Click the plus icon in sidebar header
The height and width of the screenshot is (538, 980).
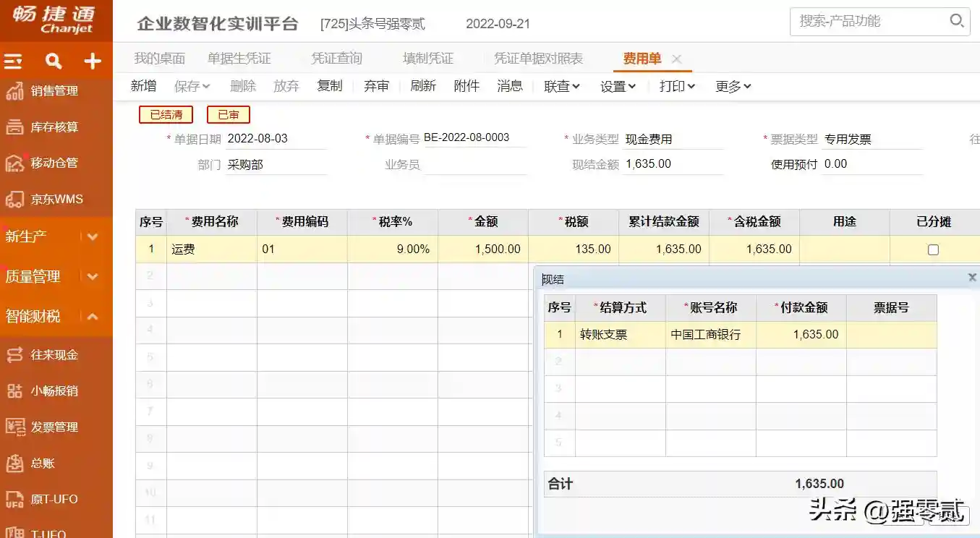(x=93, y=61)
